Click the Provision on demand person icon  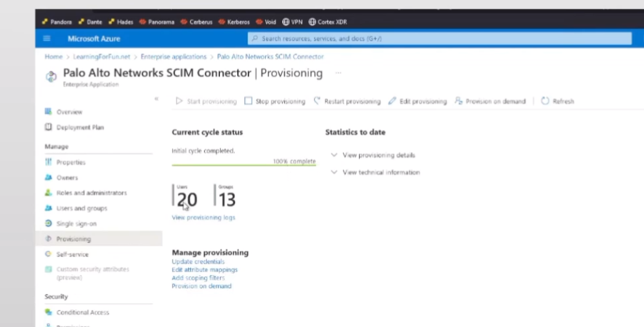(x=459, y=100)
